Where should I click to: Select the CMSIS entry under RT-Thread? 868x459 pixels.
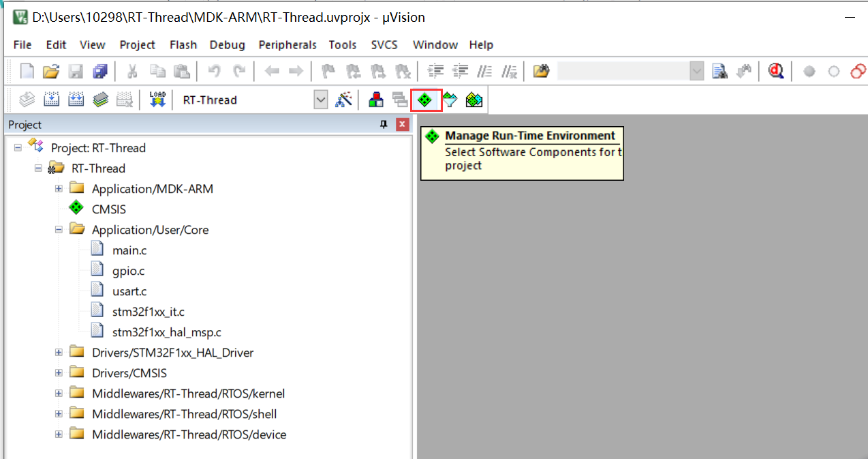click(x=109, y=209)
